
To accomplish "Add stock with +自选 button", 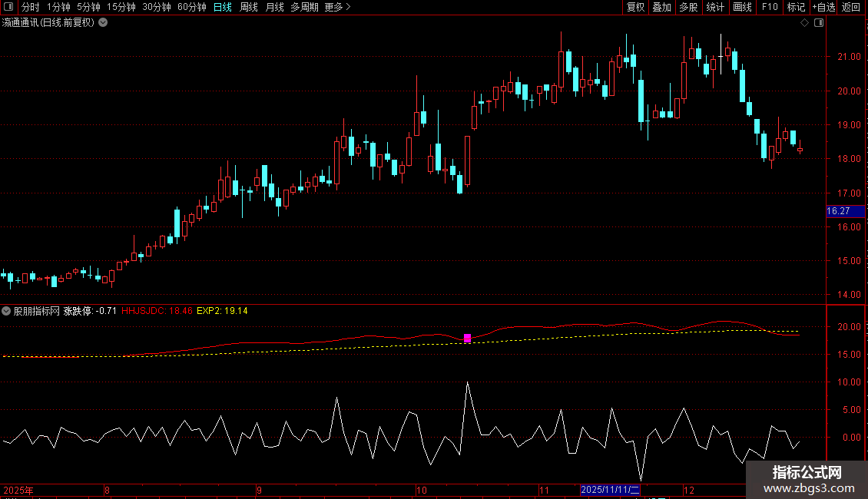I will 823,7.
